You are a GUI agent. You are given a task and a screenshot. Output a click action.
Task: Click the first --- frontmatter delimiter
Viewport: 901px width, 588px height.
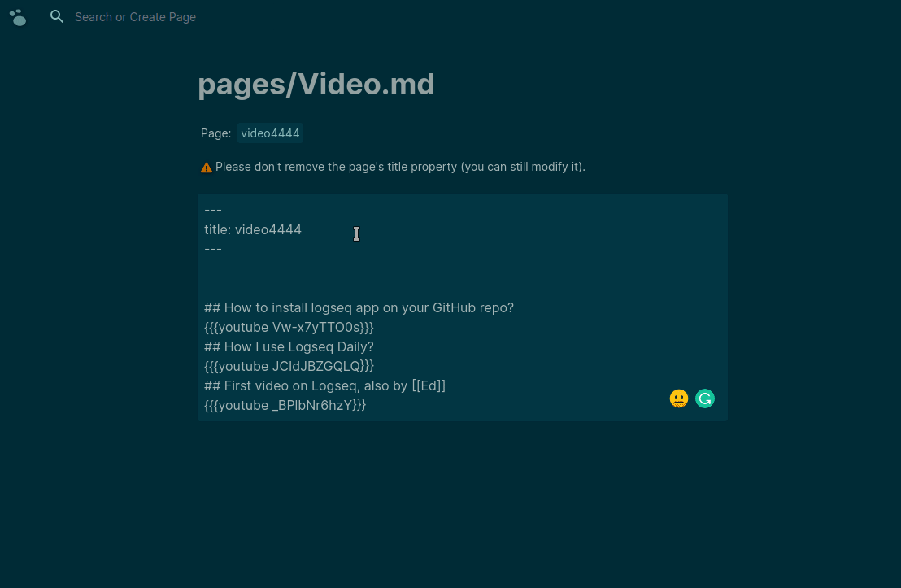click(x=213, y=210)
